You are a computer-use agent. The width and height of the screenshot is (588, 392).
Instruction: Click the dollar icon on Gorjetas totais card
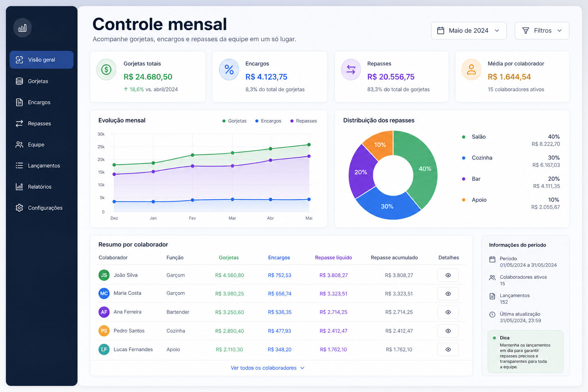coord(106,69)
